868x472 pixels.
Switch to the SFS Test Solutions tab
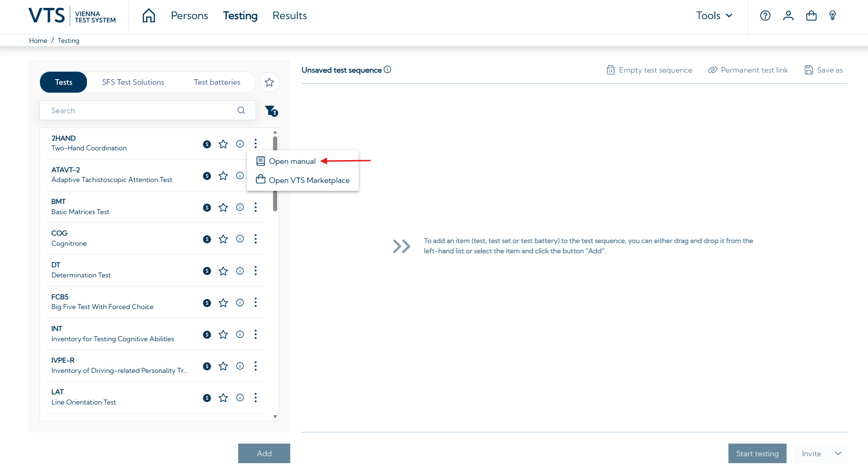[x=133, y=82]
